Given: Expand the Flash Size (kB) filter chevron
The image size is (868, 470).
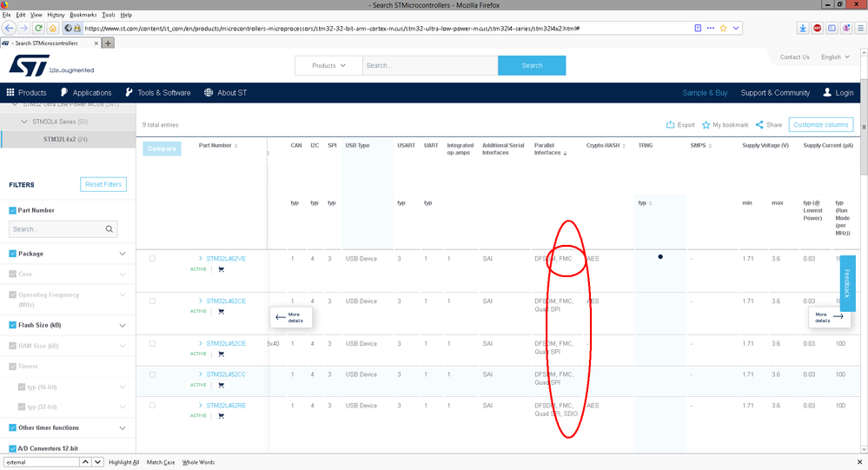Looking at the screenshot, I should click(x=123, y=325).
